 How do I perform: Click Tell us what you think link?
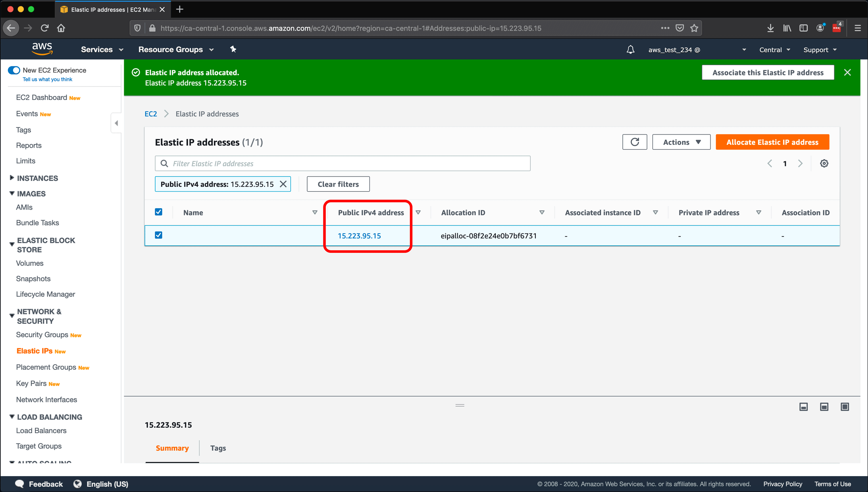[x=47, y=79]
